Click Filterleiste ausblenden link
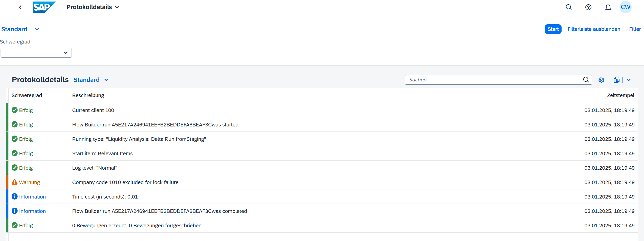This screenshot has height=241, width=644. (594, 29)
